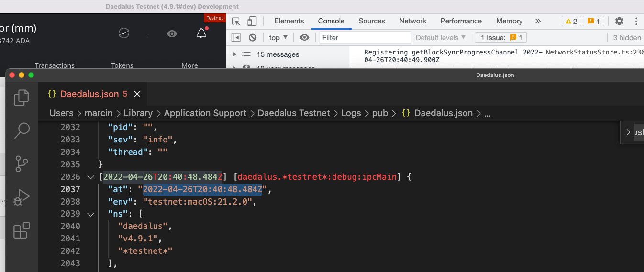Click the breadcrumb trailing ellipsis
This screenshot has height=272, width=644.
coord(488,114)
